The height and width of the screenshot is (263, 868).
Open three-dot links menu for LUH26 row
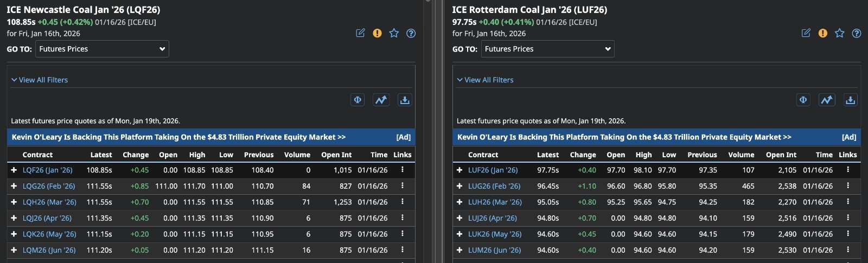pos(847,202)
